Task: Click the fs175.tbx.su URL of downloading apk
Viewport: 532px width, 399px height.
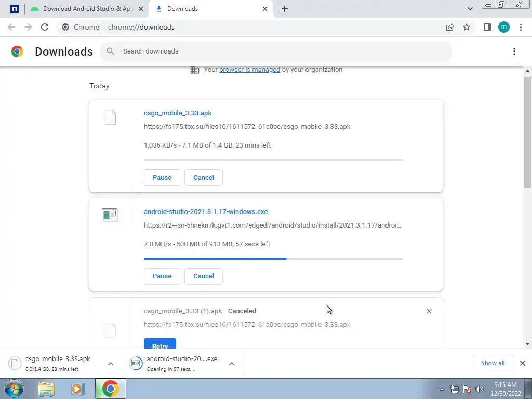Action: (x=247, y=127)
